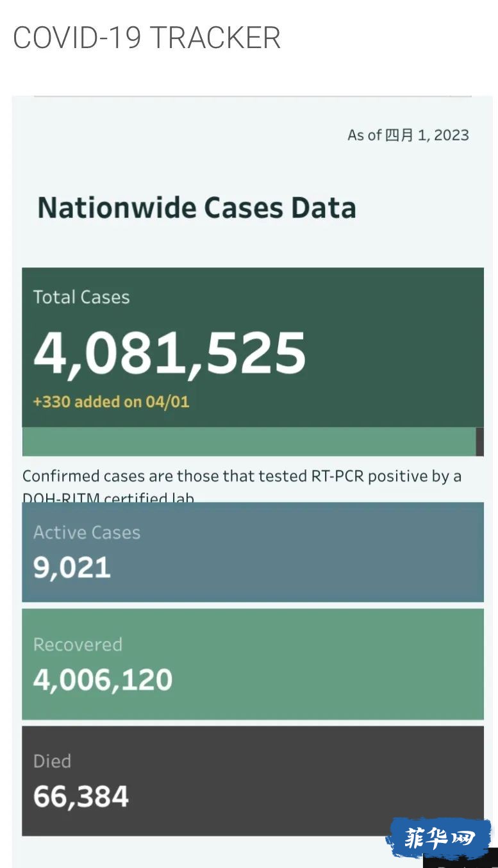Click the 9,021 active cases number
The width and height of the screenshot is (498, 868).
click(x=72, y=568)
